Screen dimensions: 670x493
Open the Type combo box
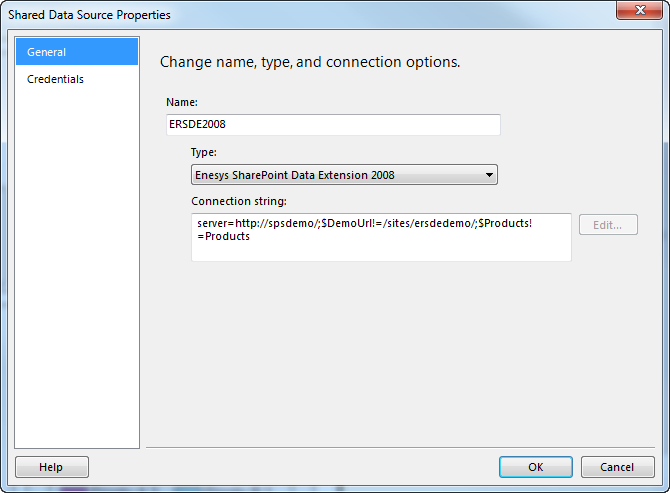(344, 175)
